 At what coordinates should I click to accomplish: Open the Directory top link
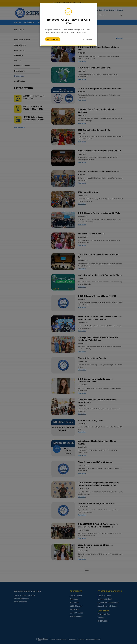click(112, 10)
